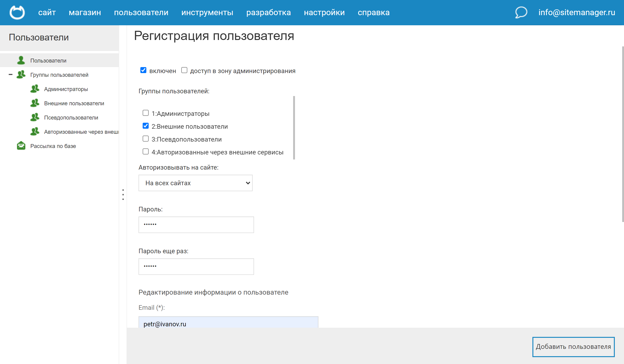Enable доступ в зону администрирования
The image size is (624, 364).
click(x=184, y=70)
